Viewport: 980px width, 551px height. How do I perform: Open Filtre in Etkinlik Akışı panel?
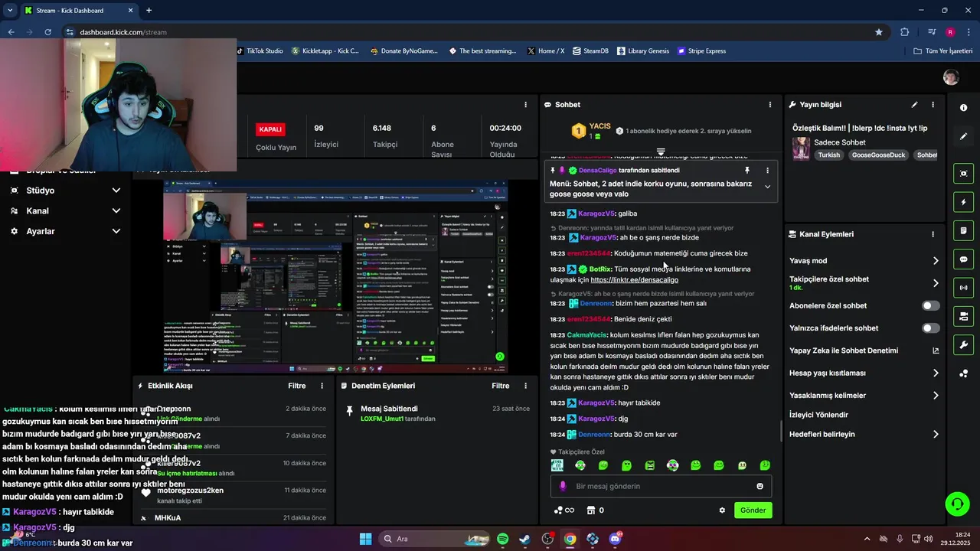point(297,386)
